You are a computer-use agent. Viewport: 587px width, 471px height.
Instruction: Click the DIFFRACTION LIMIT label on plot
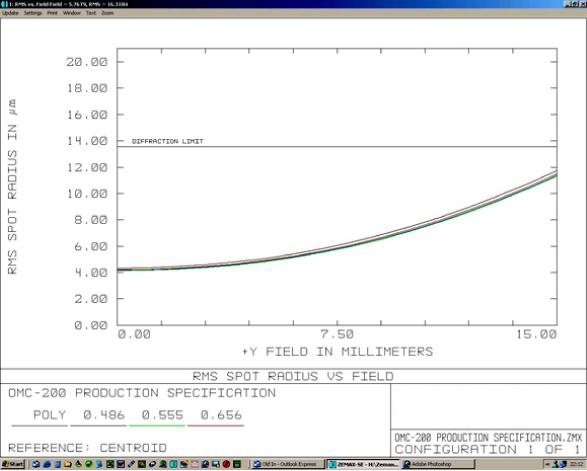click(167, 141)
